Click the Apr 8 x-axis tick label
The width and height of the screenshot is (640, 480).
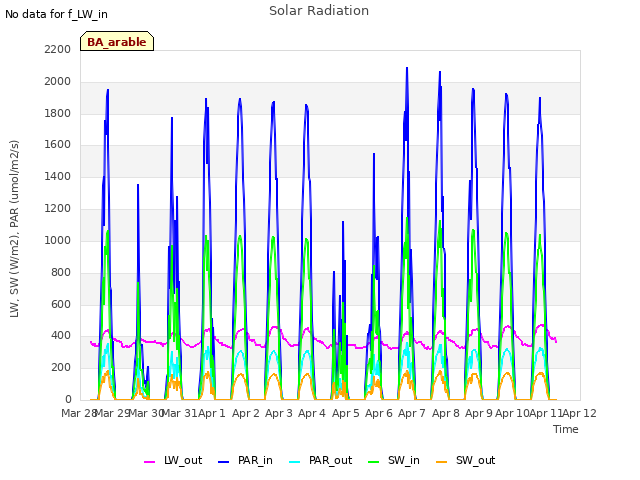click(446, 413)
